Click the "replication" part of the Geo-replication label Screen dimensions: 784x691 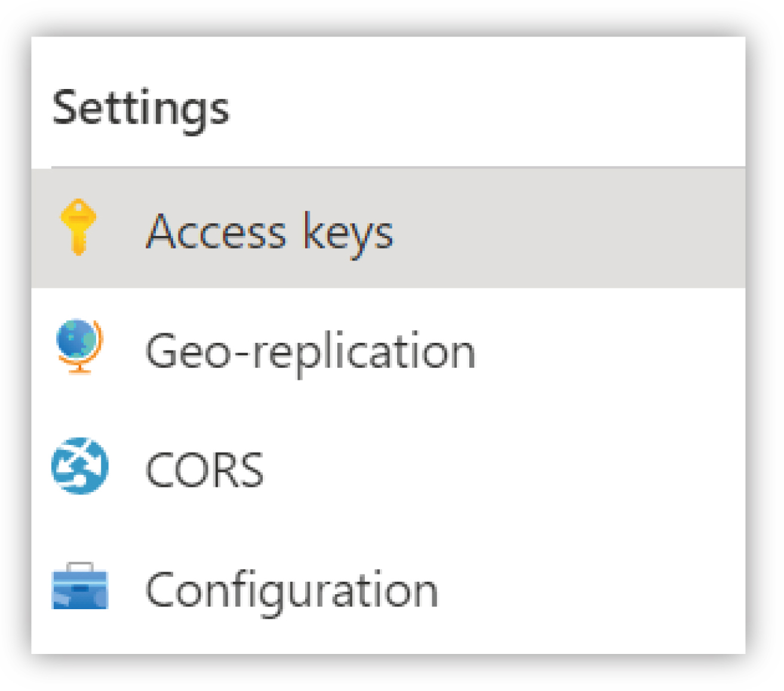click(x=364, y=352)
